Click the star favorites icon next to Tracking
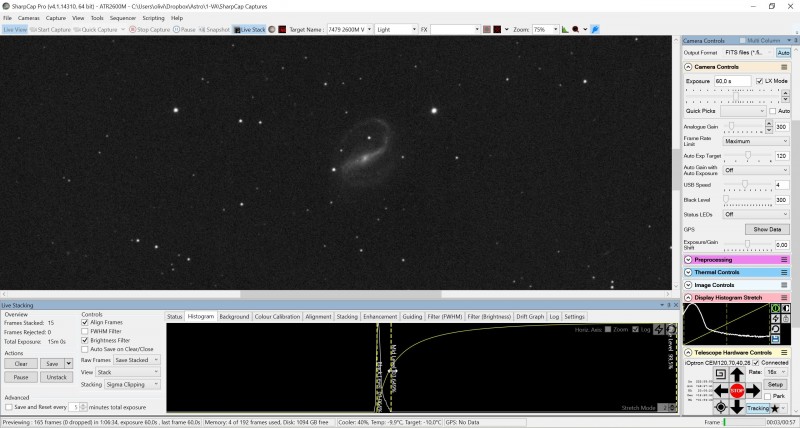Screen dimensions: 800x428 click(775, 408)
